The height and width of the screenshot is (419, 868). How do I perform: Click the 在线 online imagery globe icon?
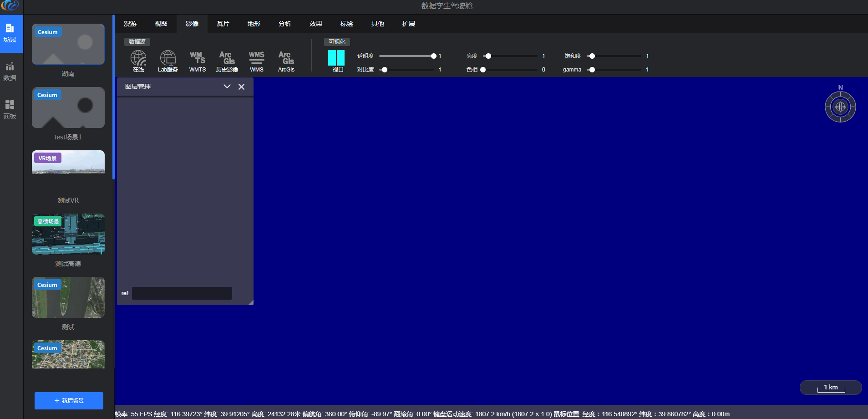point(138,59)
